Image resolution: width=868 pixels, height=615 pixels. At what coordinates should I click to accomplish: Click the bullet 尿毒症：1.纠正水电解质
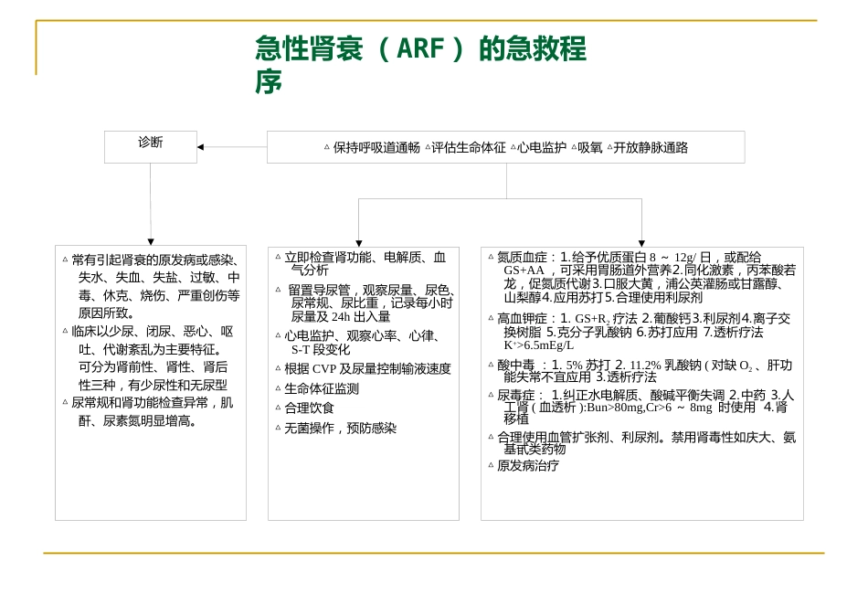[645, 396]
